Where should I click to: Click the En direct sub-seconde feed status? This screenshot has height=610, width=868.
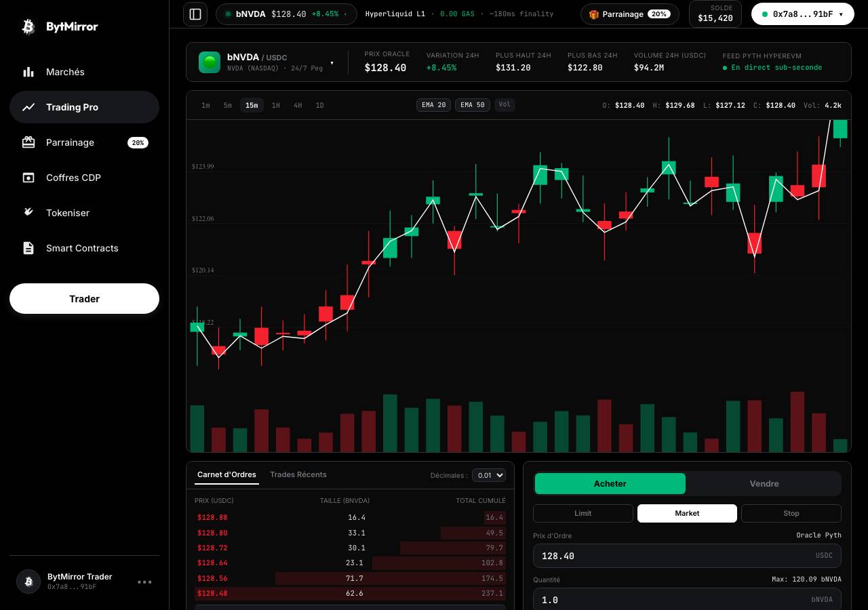(x=772, y=68)
